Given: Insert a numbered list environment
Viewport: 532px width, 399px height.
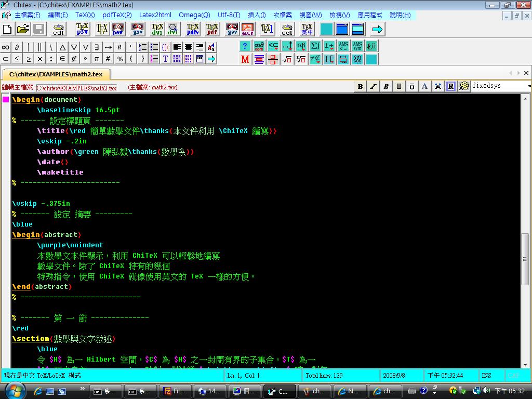Looking at the screenshot, I should coord(143,47).
